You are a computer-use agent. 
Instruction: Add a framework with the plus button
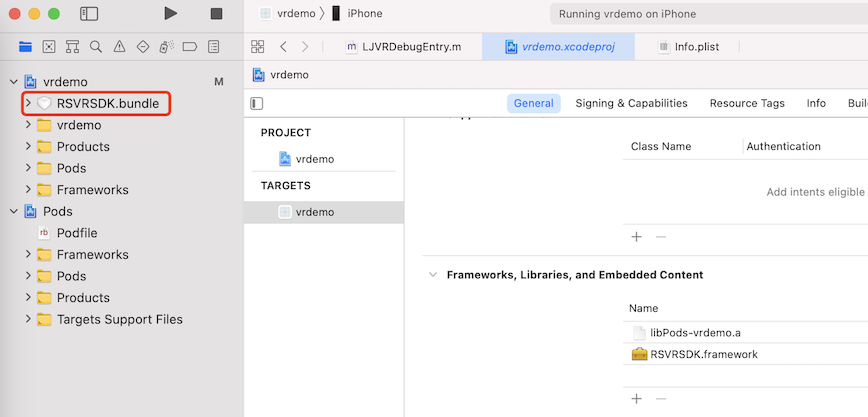[x=637, y=398]
